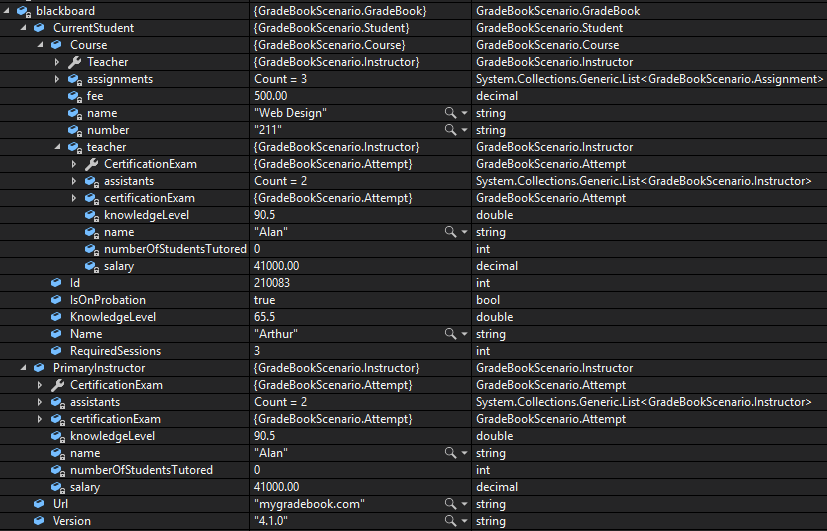
Task: Click the List<GradeBookScenario.Assignment> type cell
Action: pos(649,79)
